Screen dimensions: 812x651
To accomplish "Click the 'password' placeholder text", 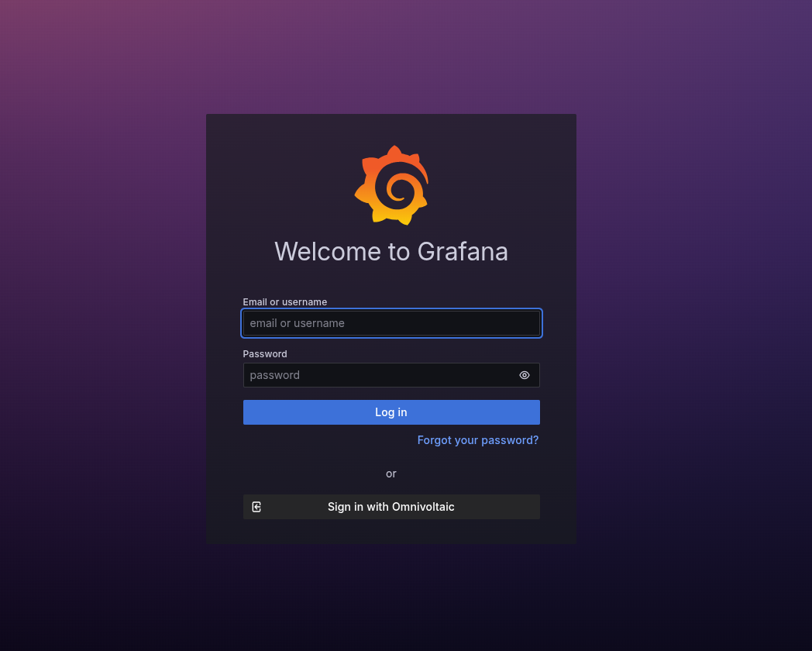I will pos(274,375).
